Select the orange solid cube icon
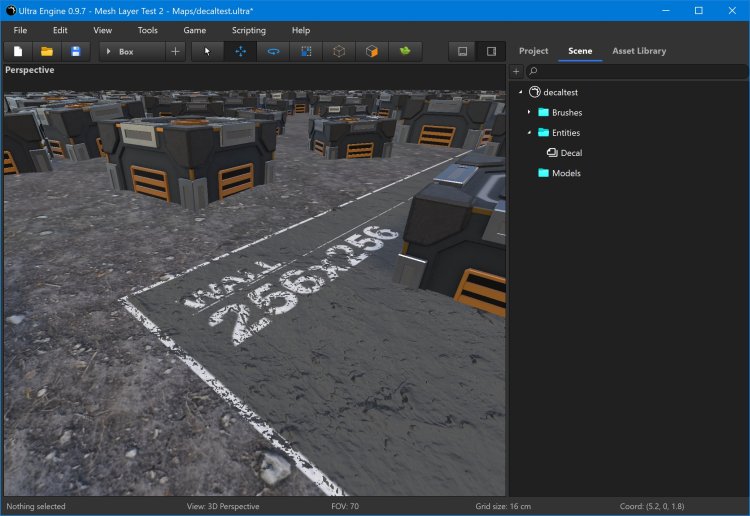Viewport: 750px width, 516px height. [x=371, y=51]
